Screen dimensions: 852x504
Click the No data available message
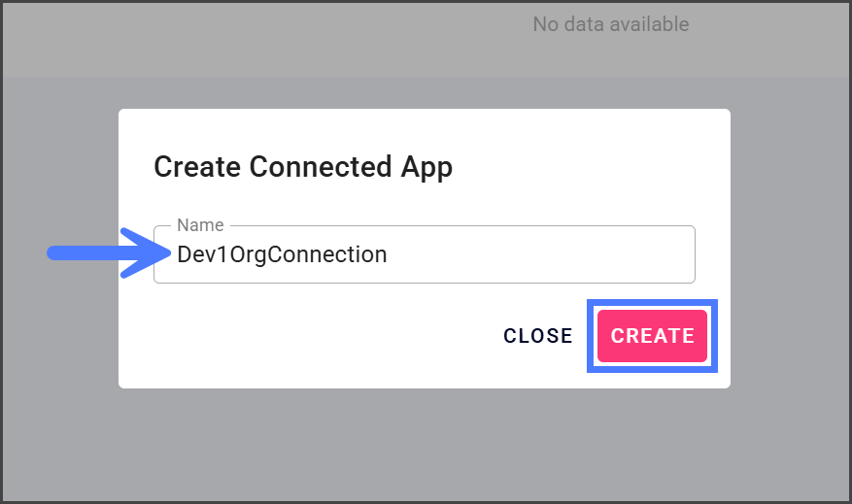pos(610,24)
